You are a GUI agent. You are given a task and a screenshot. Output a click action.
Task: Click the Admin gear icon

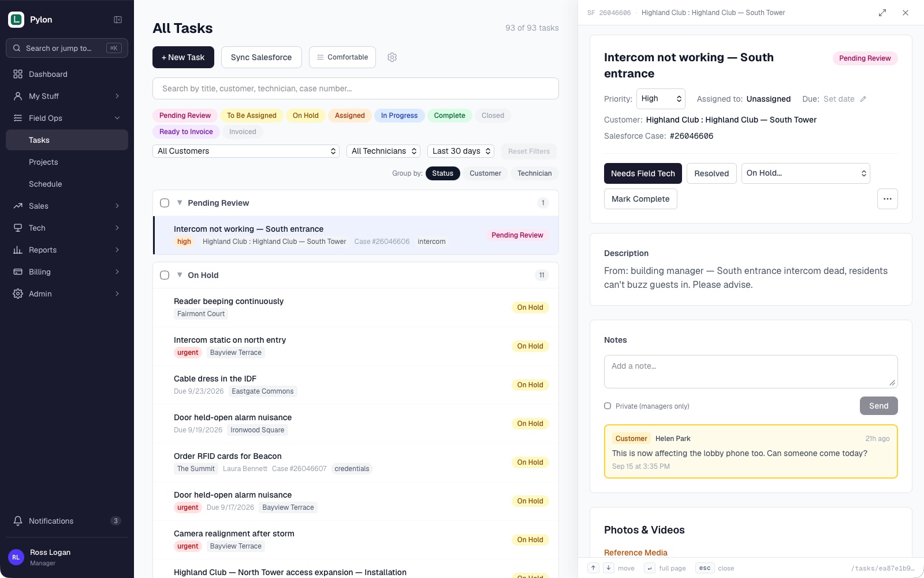coord(18,294)
